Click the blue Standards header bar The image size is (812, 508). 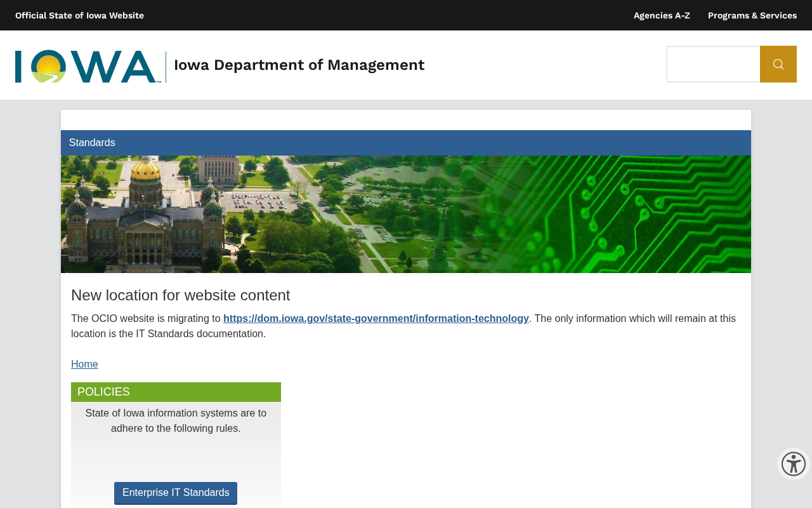tap(406, 143)
